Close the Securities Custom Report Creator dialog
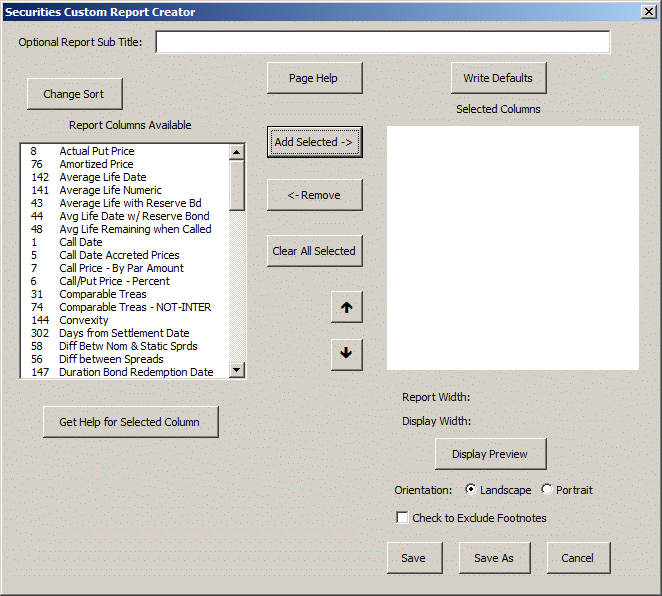 647,12
